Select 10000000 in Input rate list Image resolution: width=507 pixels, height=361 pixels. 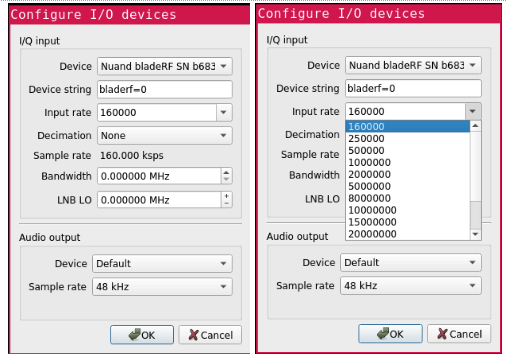click(408, 210)
